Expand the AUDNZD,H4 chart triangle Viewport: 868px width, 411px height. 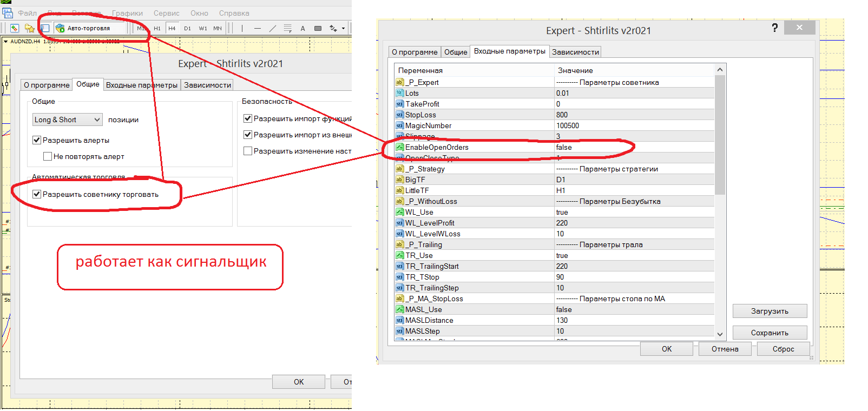5,41
